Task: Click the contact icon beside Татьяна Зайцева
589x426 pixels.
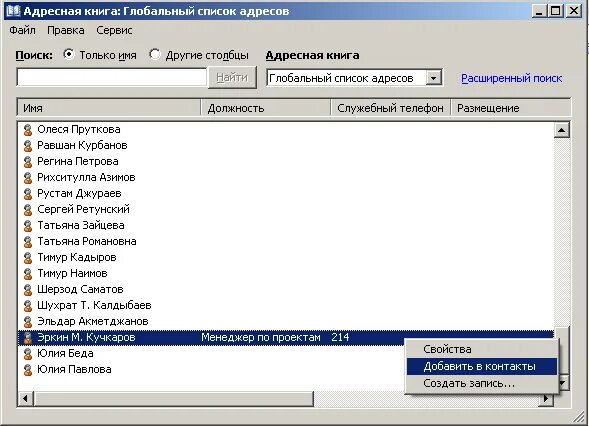Action: pos(27,226)
